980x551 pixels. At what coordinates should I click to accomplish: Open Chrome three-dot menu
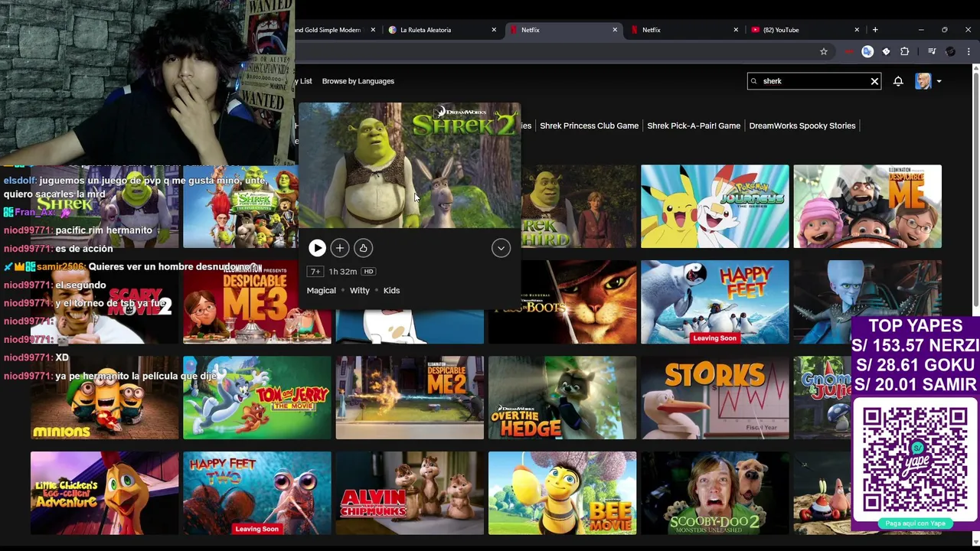(969, 51)
